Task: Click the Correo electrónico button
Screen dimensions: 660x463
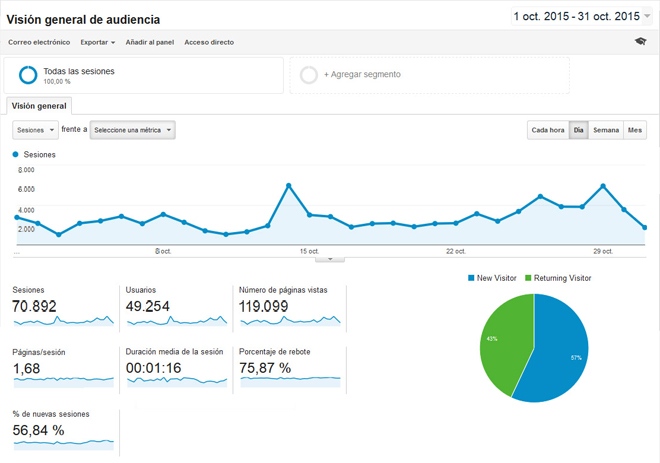Action: 39,43
